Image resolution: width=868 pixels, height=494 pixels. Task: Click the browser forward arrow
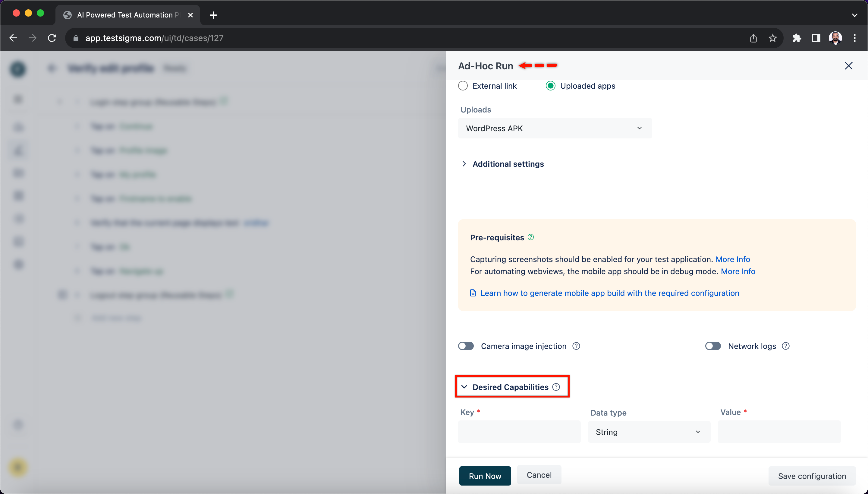[x=33, y=38]
